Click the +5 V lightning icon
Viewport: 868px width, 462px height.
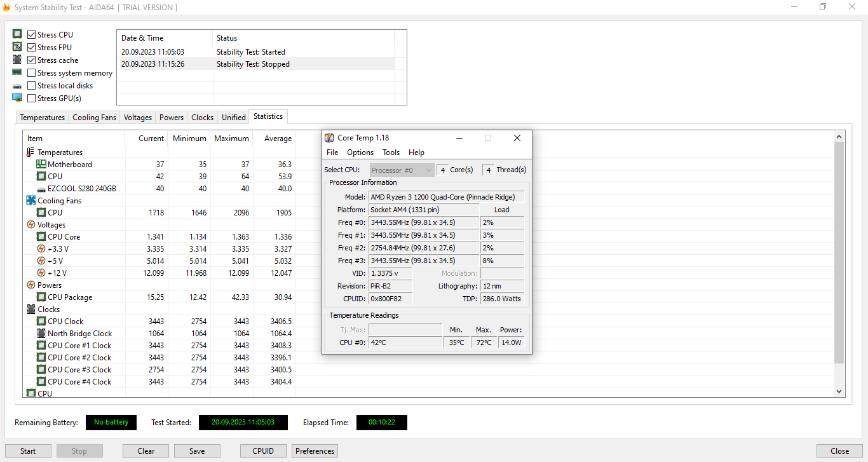tap(41, 261)
